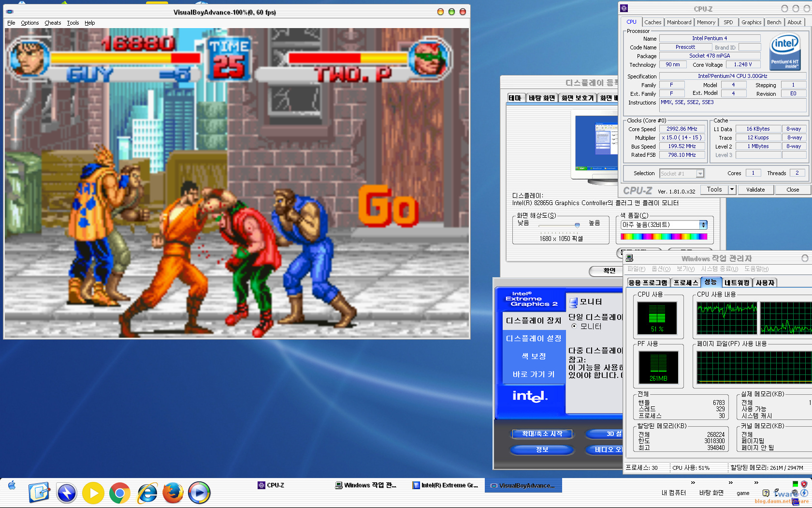Viewport: 812px width, 508px height.
Task: Open the Options menu in VisualBoyAdvance
Action: click(29, 23)
